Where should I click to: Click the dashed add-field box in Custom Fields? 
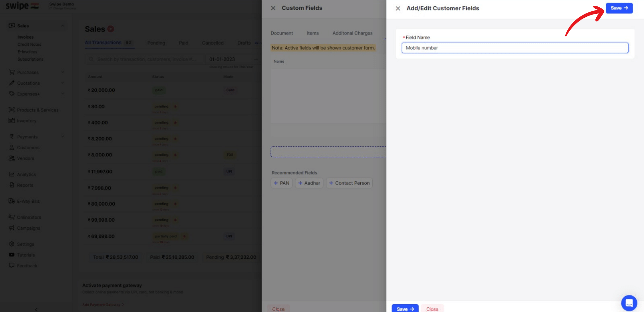click(x=328, y=152)
